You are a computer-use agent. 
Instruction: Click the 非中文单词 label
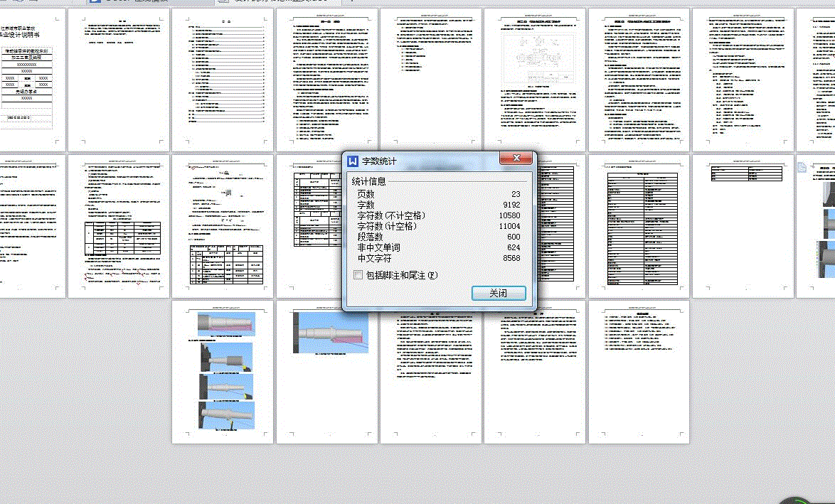click(378, 247)
